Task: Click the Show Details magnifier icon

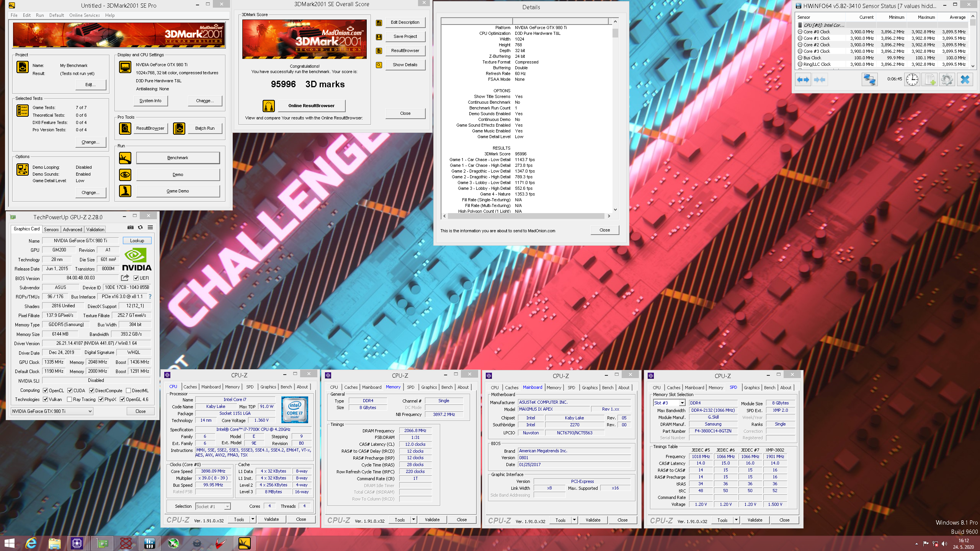Action: (x=379, y=65)
